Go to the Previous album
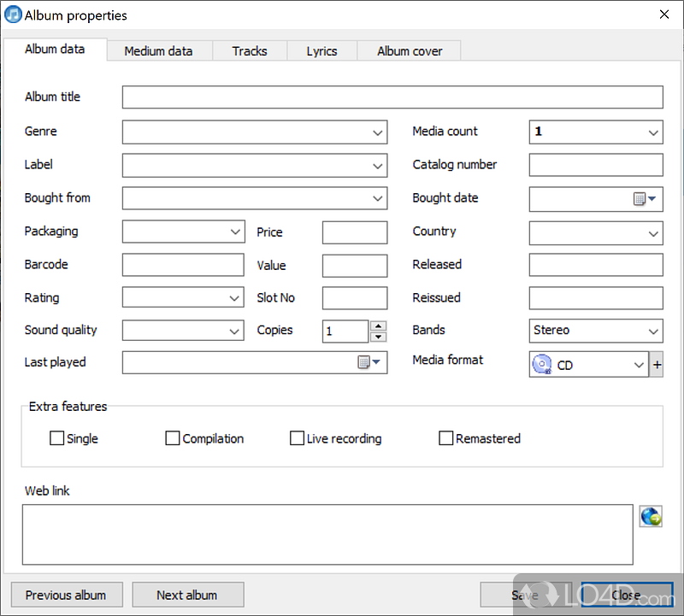The image size is (684, 616). 66,595
